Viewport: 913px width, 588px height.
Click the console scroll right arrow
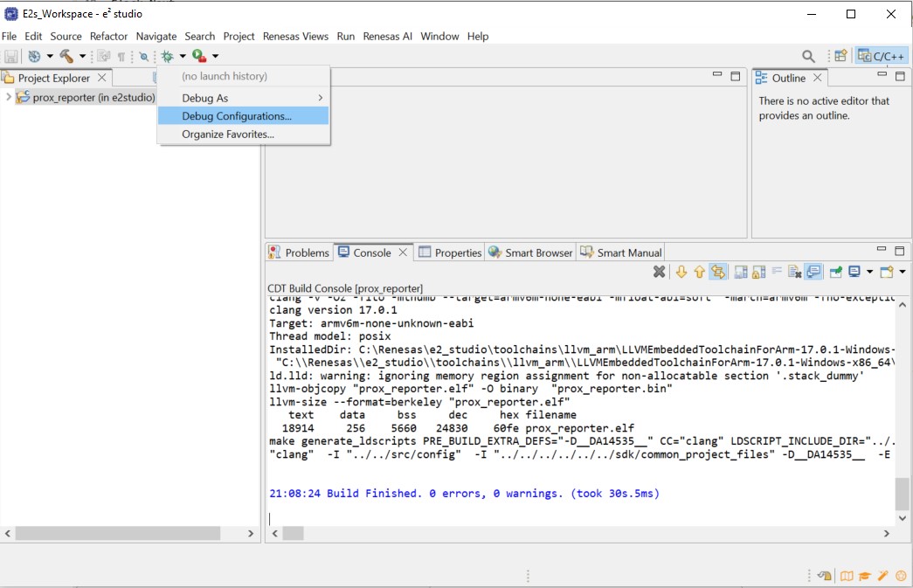point(887,533)
